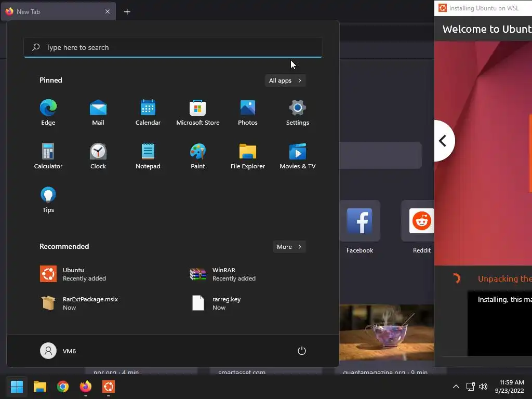532x399 pixels.
Task: Launch the Photos app
Action: coord(248,113)
